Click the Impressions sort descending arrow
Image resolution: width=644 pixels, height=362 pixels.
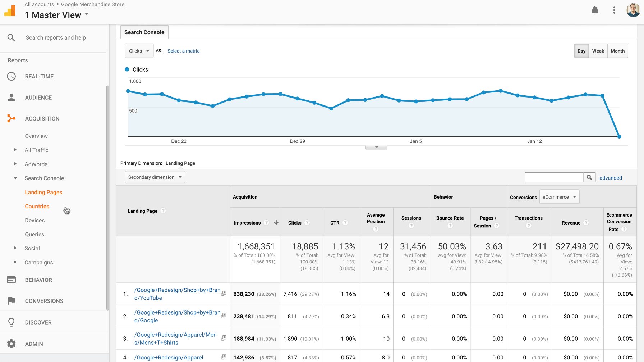pos(276,222)
